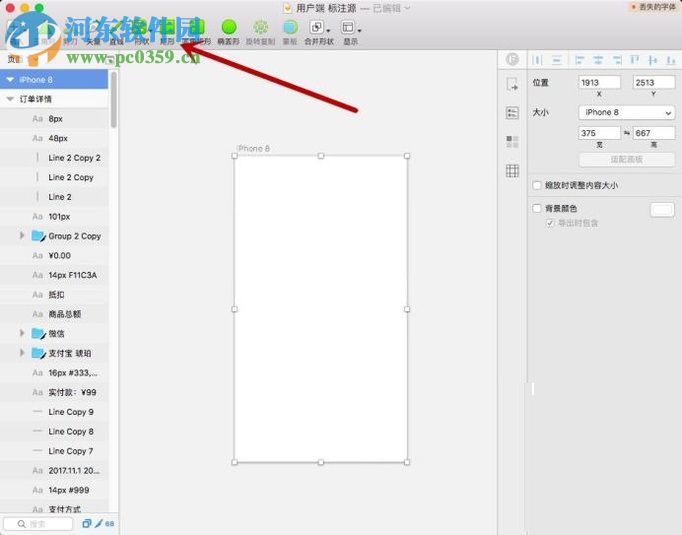The height and width of the screenshot is (535, 682).
Task: Click distribute vertically icon in inspector
Action: 557,60
